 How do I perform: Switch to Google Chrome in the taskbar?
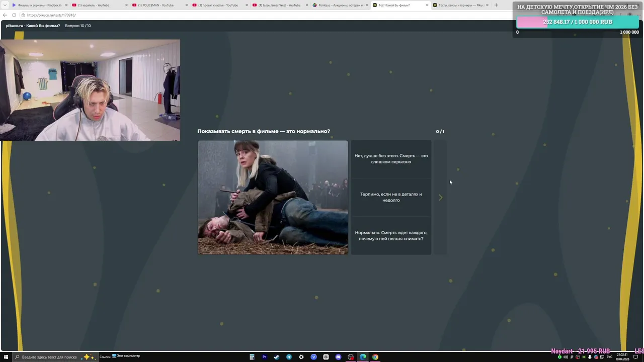[375, 357]
